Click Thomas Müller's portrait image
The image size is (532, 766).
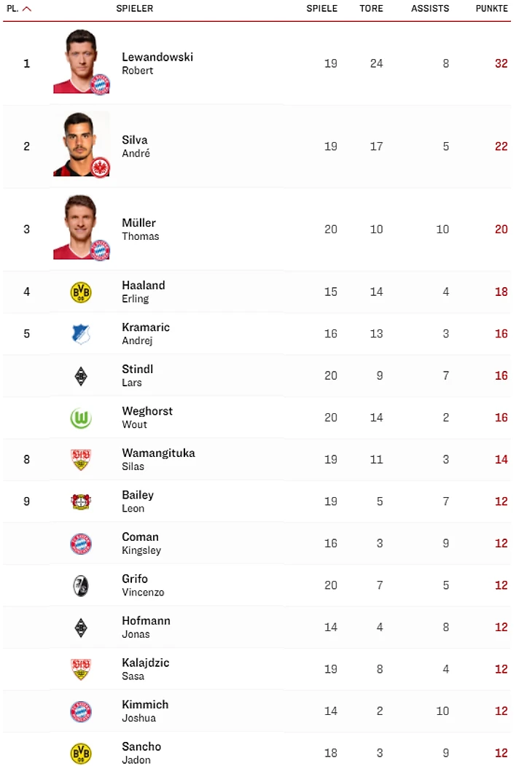pos(82,227)
